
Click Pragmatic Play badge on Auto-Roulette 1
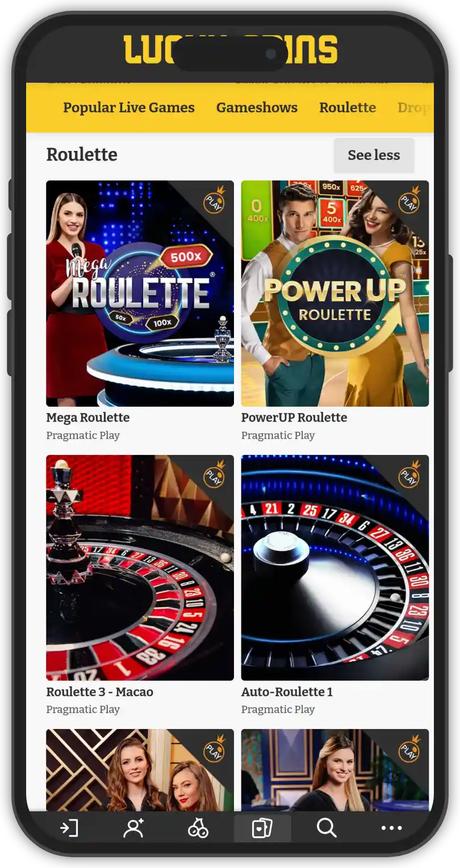409,474
